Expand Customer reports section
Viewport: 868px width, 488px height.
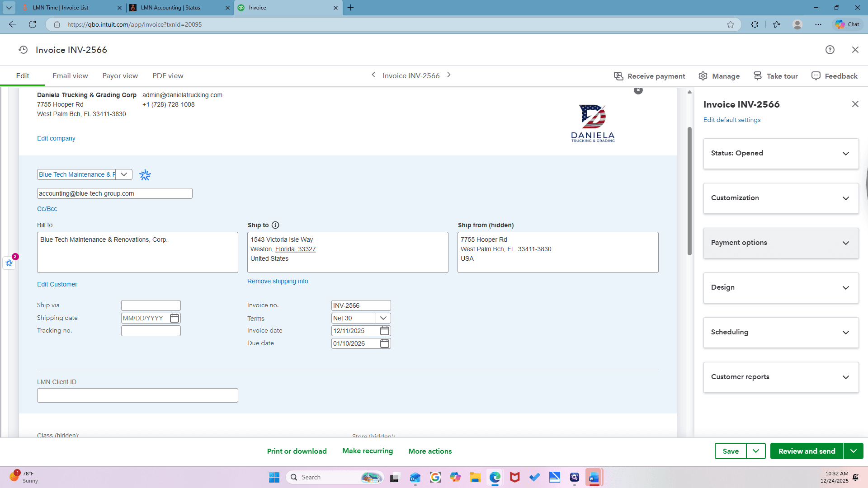pos(781,377)
